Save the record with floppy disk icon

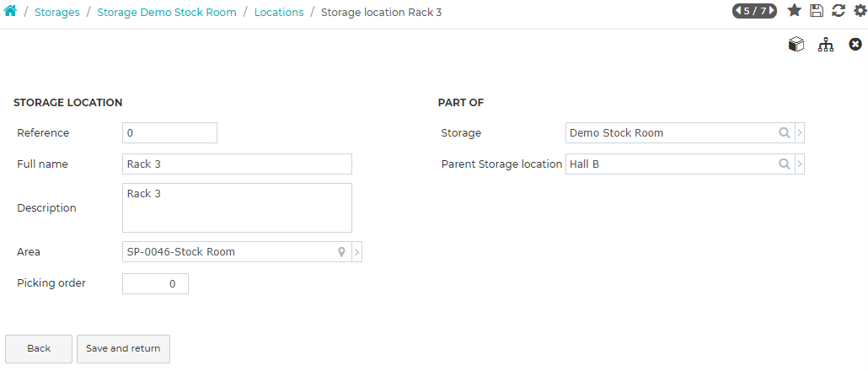817,10
